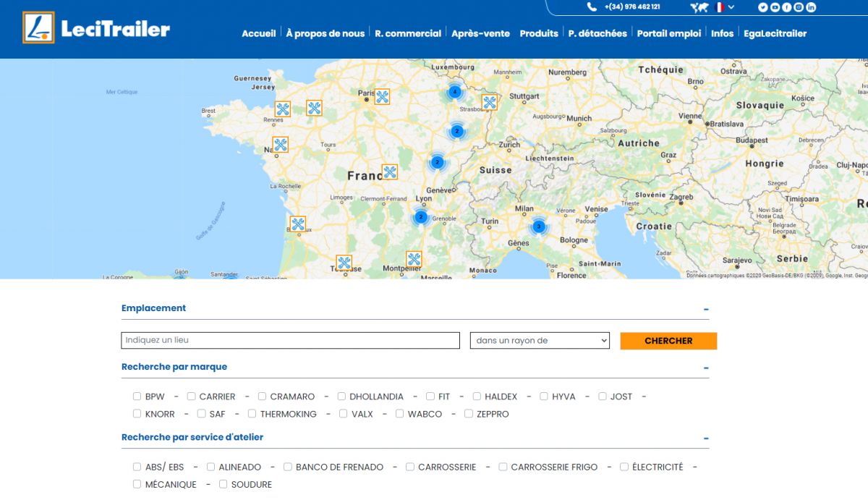Image resolution: width=868 pixels, height=500 pixels.
Task: Tick the SOUDURE service checkbox
Action: click(x=223, y=484)
